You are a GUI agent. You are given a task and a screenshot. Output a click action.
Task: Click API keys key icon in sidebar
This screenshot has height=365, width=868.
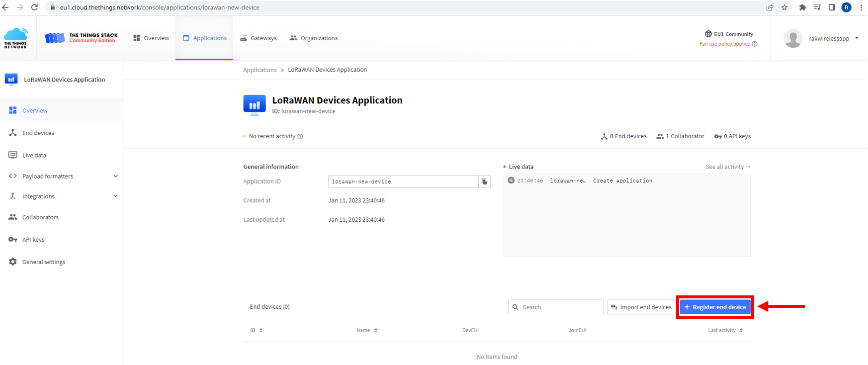(x=13, y=240)
